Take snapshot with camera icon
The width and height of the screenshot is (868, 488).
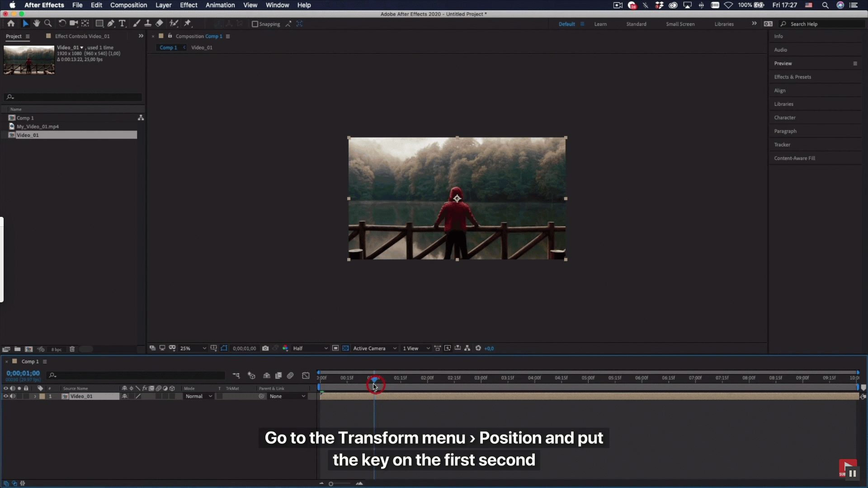(x=265, y=348)
